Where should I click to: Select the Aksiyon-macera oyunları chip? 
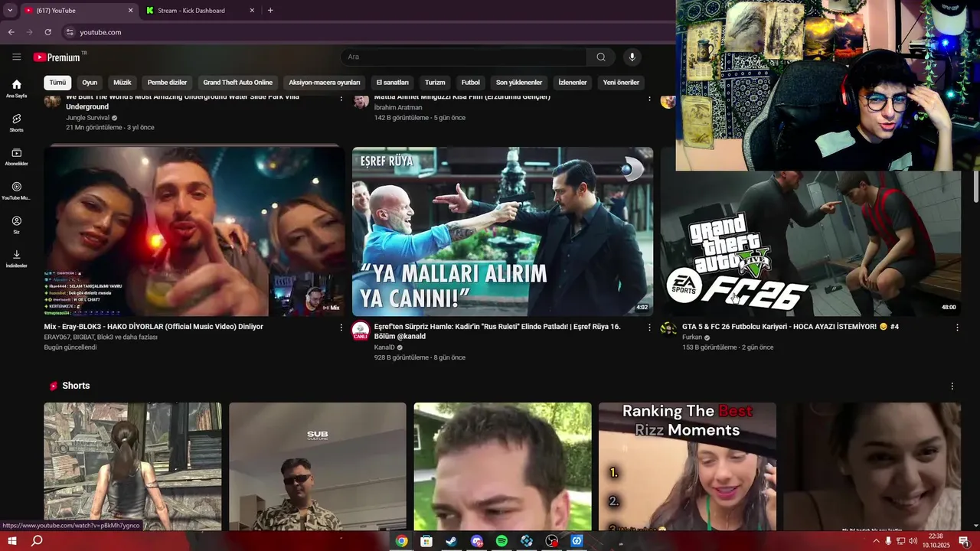[x=325, y=83]
